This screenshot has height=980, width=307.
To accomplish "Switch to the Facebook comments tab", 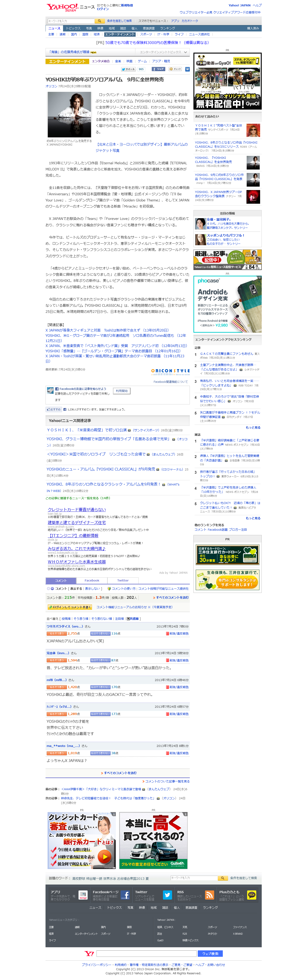I will coord(91,581).
